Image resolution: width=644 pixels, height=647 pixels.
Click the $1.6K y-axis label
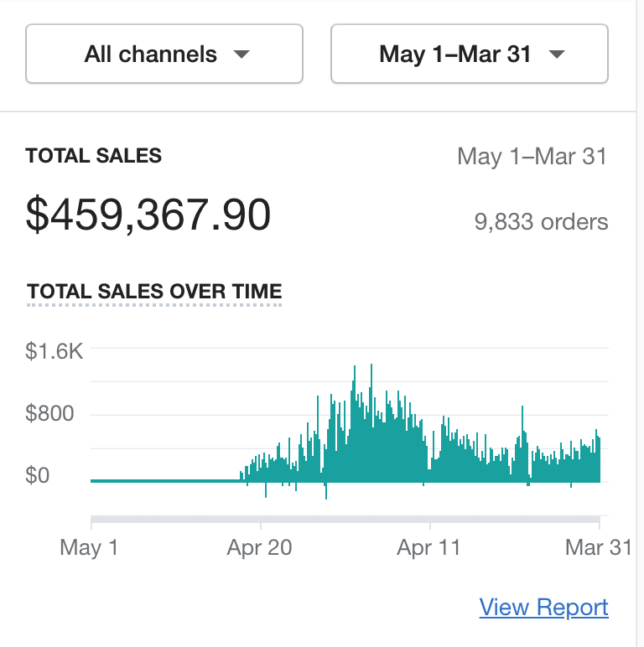(x=55, y=351)
